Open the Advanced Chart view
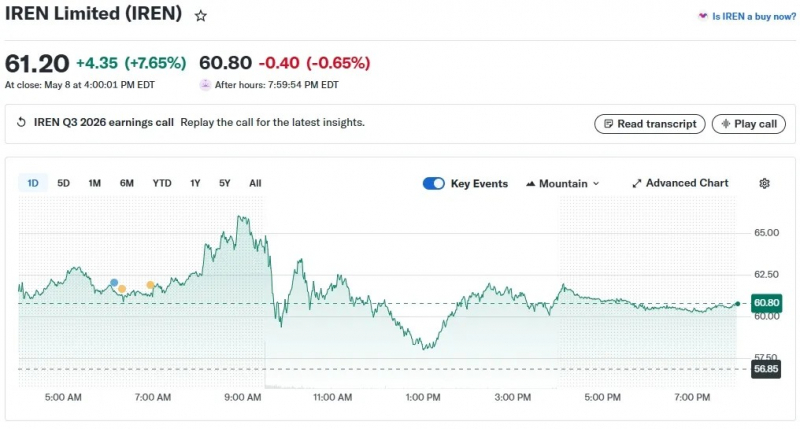 tap(680, 183)
